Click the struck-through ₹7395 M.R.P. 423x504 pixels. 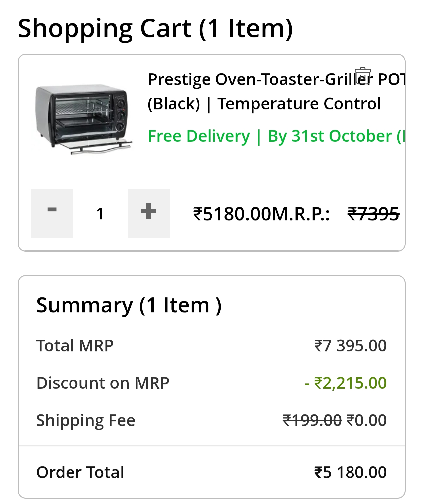[373, 214]
